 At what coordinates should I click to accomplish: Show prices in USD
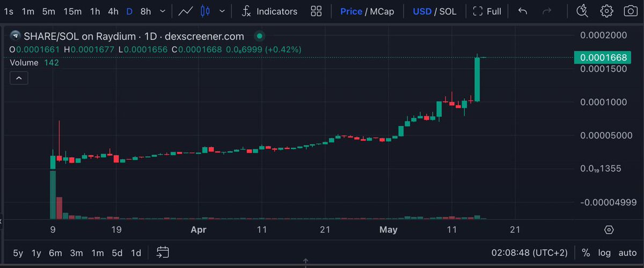[422, 11]
